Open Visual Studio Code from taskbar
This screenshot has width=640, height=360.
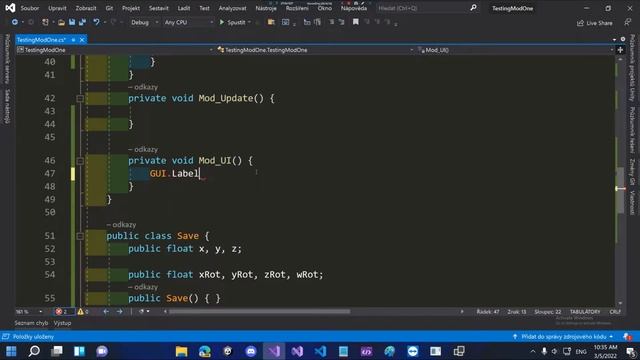(320, 351)
